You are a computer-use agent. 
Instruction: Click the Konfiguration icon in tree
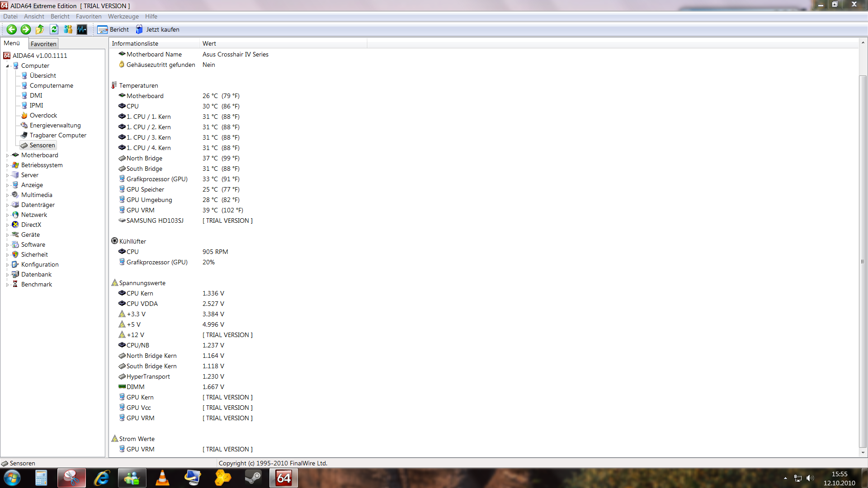[x=15, y=264]
